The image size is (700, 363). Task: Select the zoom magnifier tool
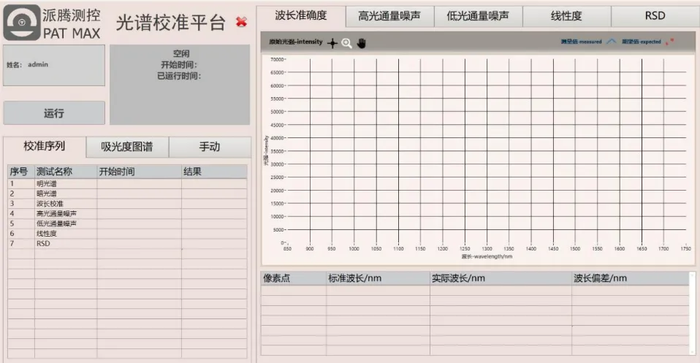pos(346,43)
